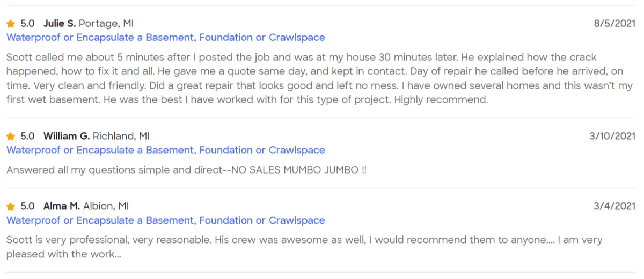644x279 pixels.
Task: Click the Albion, MI location text
Action: pyautogui.click(x=106, y=206)
